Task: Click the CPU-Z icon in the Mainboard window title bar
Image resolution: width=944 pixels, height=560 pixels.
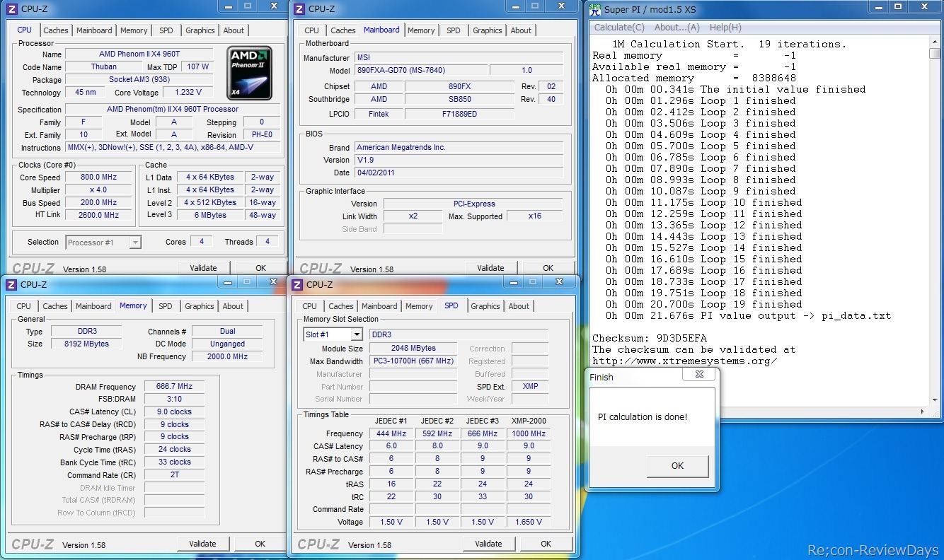Action: (299, 8)
